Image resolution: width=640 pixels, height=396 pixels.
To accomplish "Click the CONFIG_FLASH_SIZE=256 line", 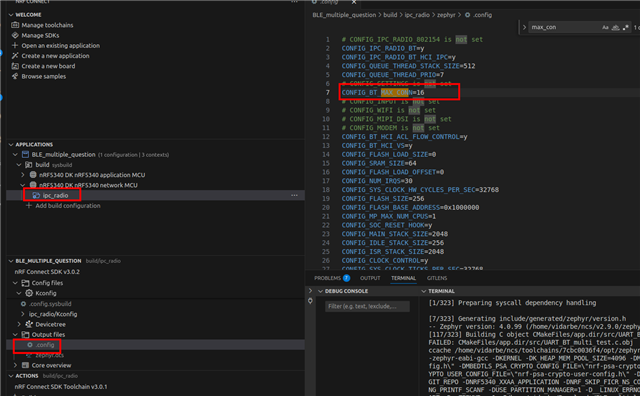I will pyautogui.click(x=383, y=198).
